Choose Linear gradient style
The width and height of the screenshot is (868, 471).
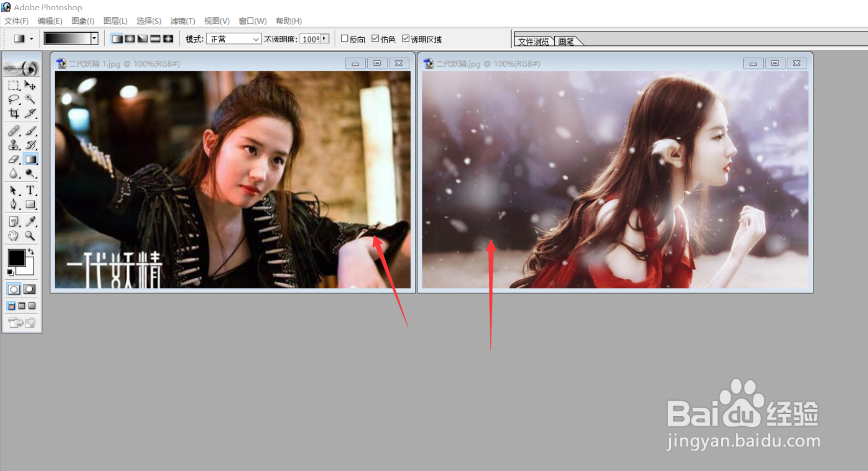pos(117,39)
